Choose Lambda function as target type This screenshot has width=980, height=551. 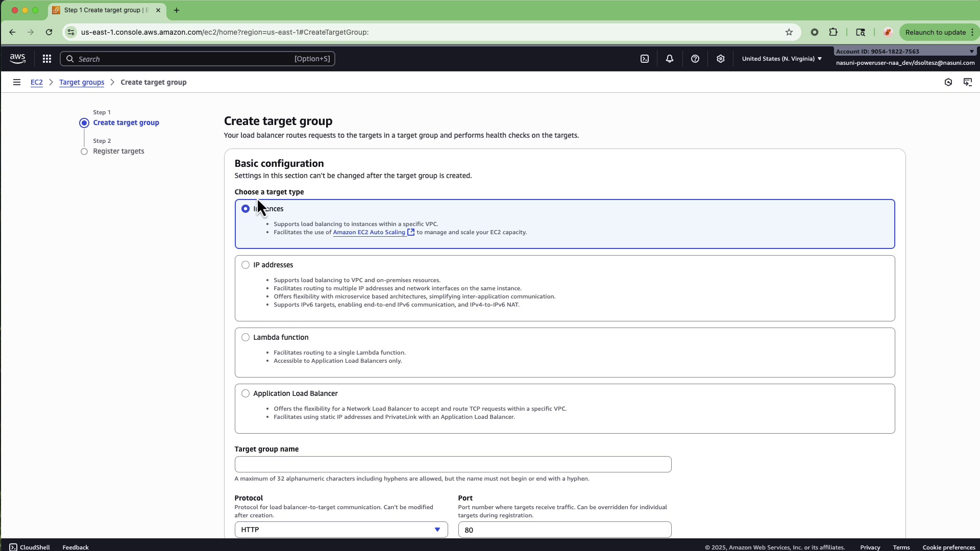click(246, 337)
